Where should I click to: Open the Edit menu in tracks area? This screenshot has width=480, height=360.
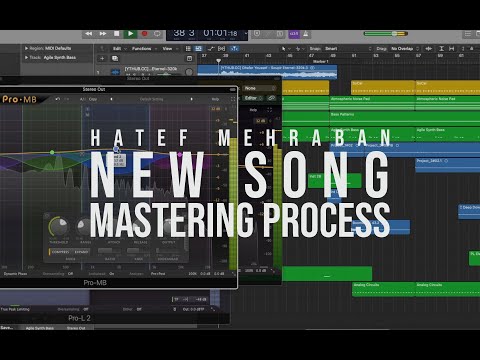(119, 49)
